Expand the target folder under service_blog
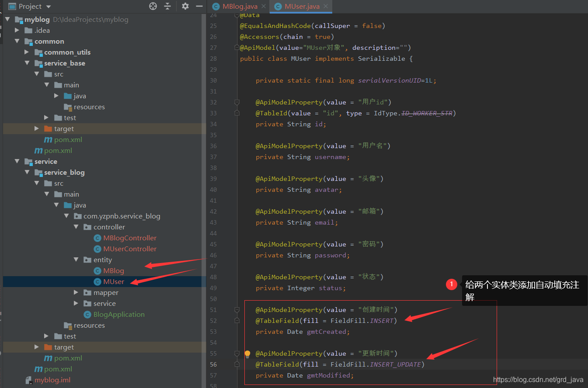This screenshot has width=588, height=388. (x=37, y=347)
